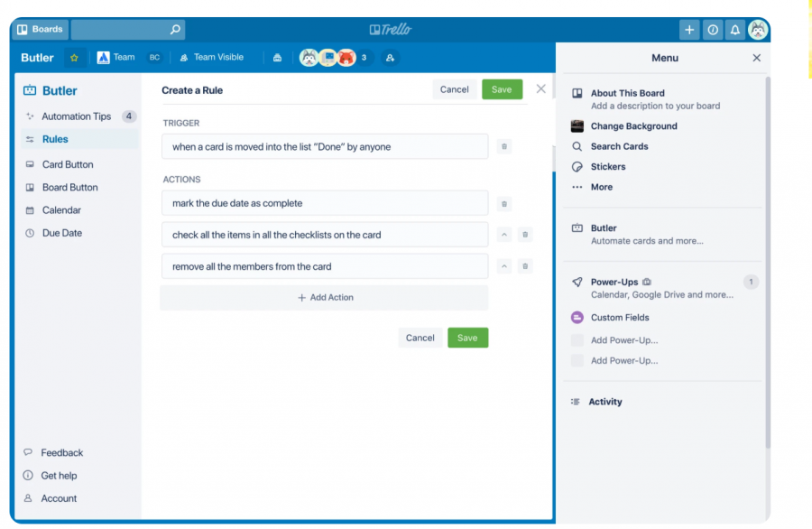Open the Team workspace button

[116, 58]
